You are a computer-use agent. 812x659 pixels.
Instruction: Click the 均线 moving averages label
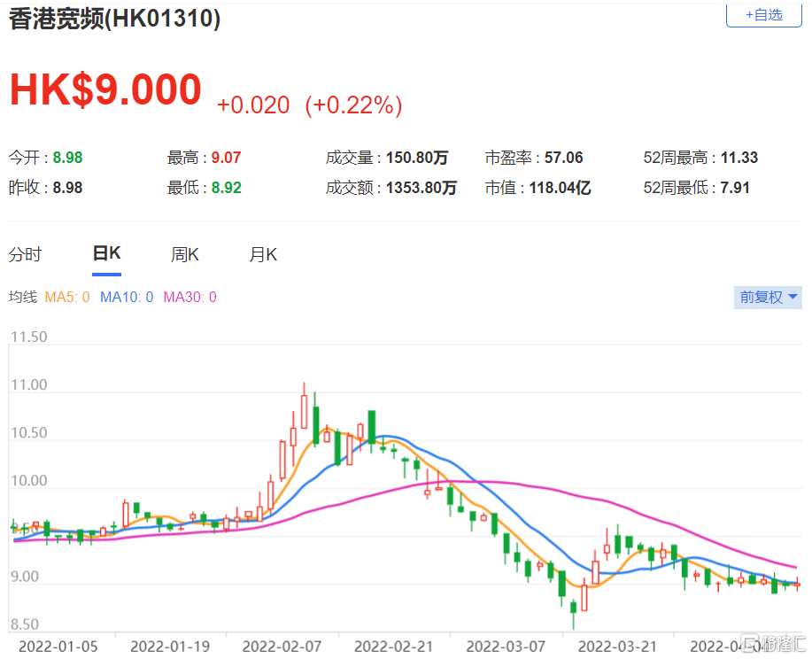[x=23, y=297]
